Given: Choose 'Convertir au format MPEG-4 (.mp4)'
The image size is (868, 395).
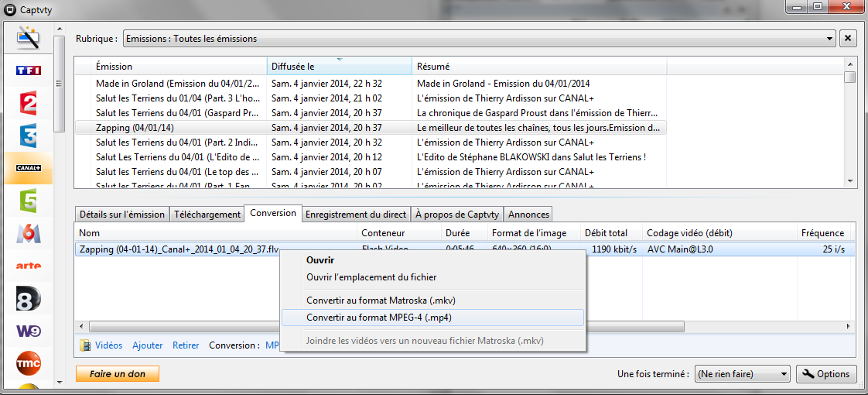Looking at the screenshot, I should point(433,318).
